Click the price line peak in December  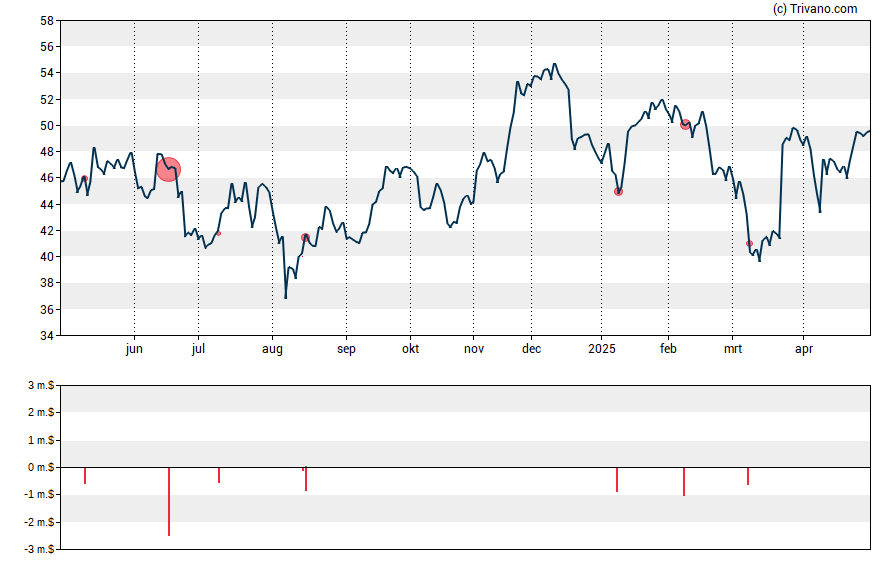tap(554, 64)
